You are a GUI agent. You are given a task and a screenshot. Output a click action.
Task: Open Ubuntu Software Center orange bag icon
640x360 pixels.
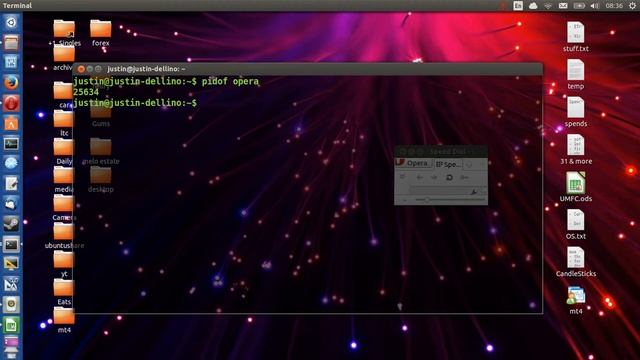(11, 123)
